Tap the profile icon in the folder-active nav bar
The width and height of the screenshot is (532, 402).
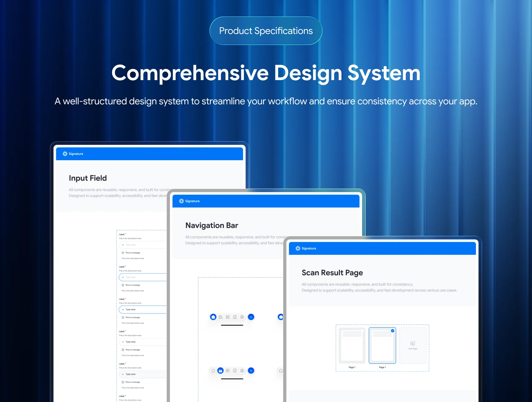(242, 370)
